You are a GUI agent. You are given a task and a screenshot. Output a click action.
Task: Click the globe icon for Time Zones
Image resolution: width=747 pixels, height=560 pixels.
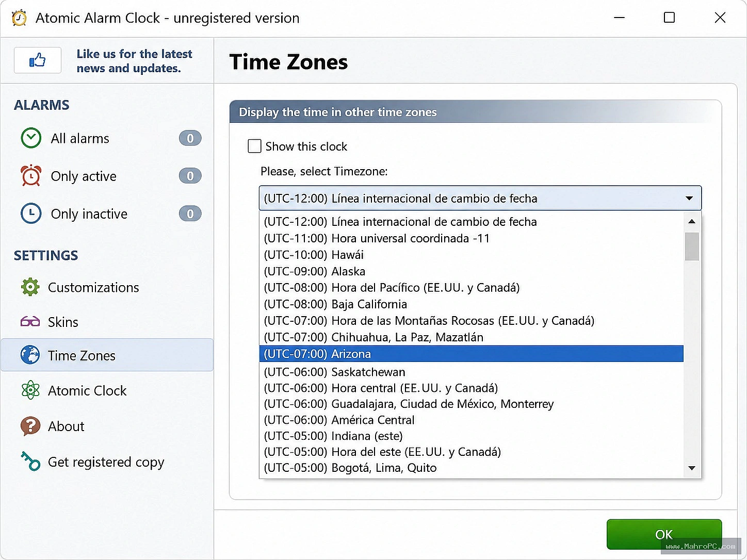point(30,355)
